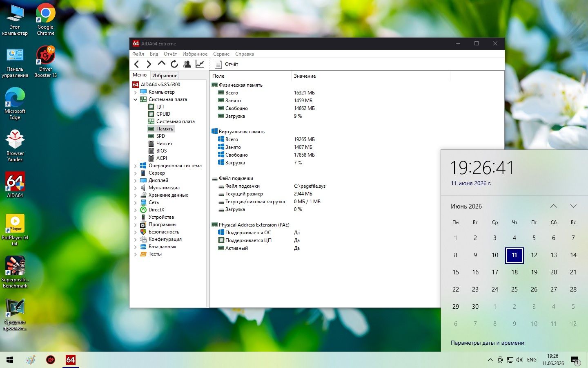
Task: Open Параметры даты и времени link
Action: (x=487, y=343)
